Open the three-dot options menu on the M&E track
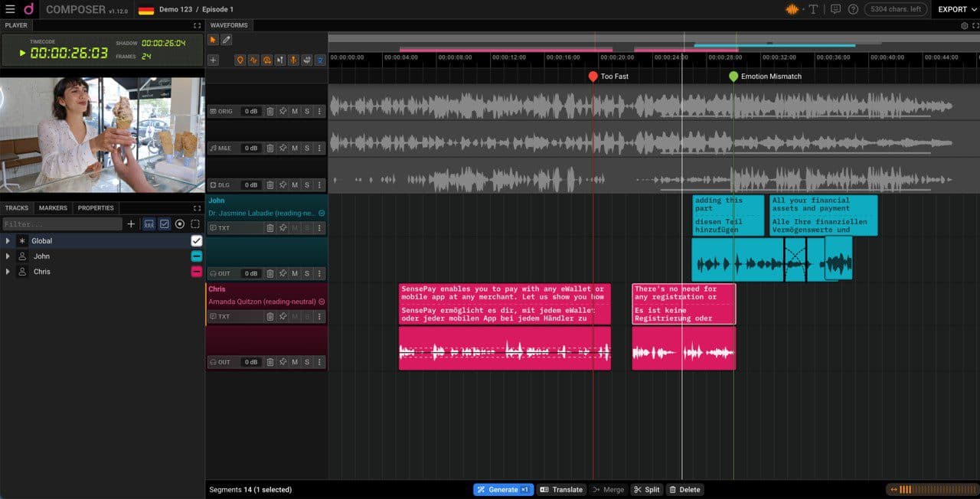 320,148
